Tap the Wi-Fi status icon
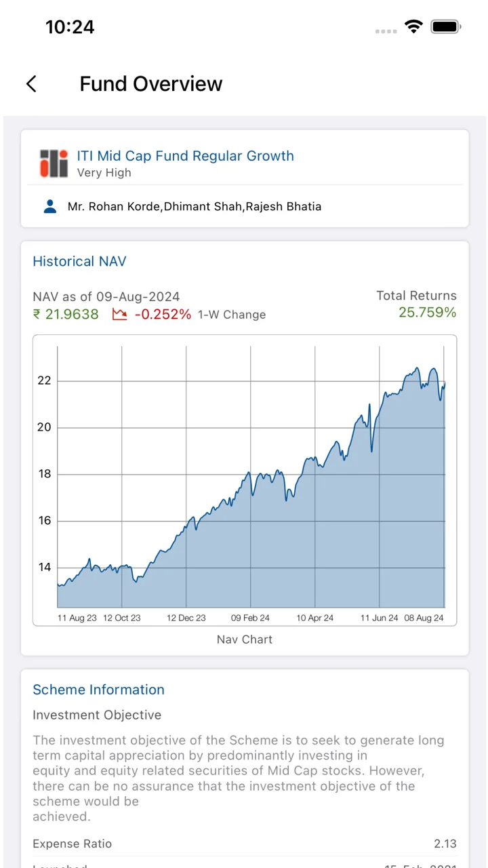 [x=413, y=27]
